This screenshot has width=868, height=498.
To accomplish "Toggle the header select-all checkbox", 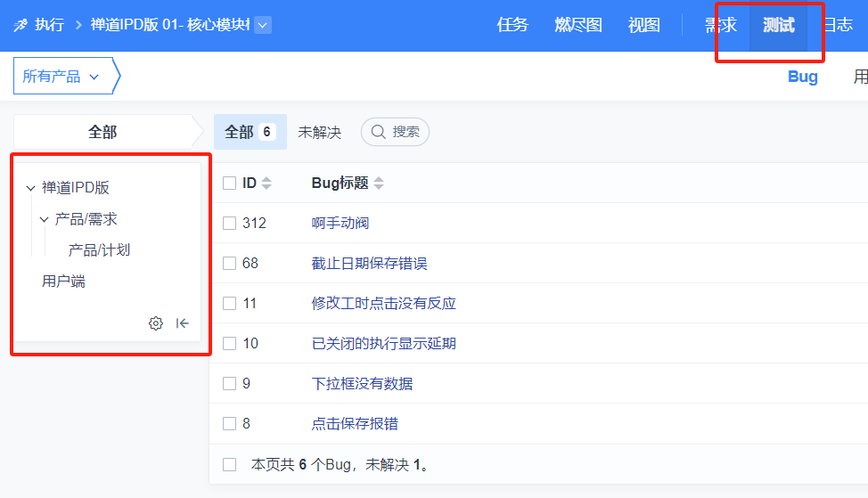I will pyautogui.click(x=229, y=184).
